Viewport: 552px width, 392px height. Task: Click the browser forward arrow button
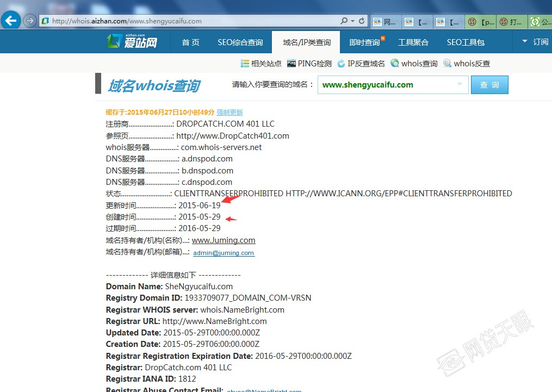[x=30, y=21]
